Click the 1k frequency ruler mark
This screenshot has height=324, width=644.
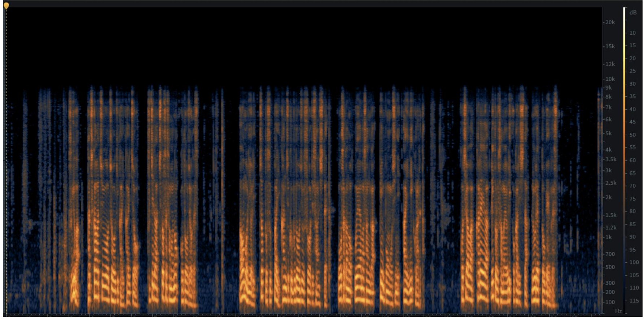609,237
